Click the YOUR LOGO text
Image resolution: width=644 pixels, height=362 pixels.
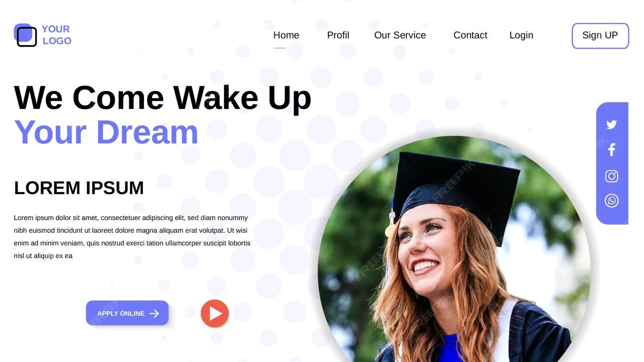57,35
